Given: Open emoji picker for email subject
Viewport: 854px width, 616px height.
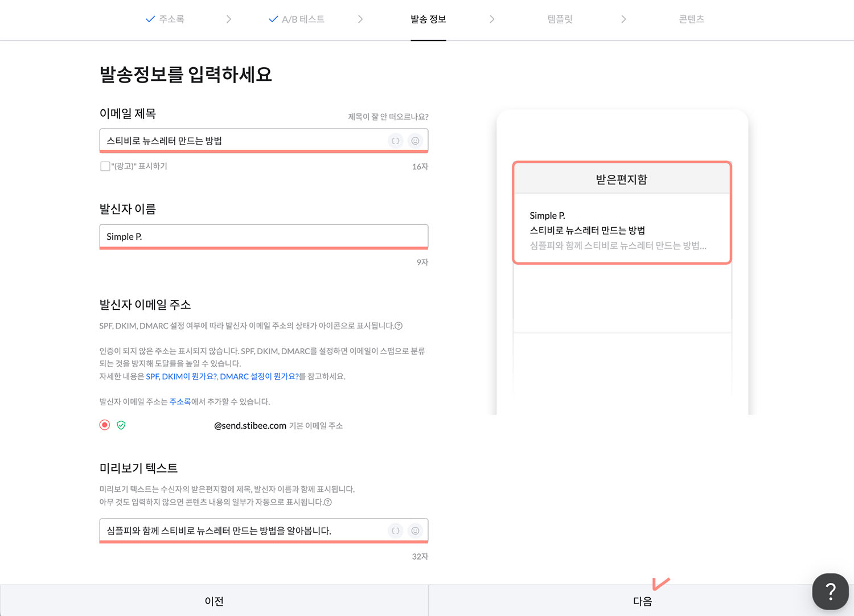Looking at the screenshot, I should [x=416, y=141].
